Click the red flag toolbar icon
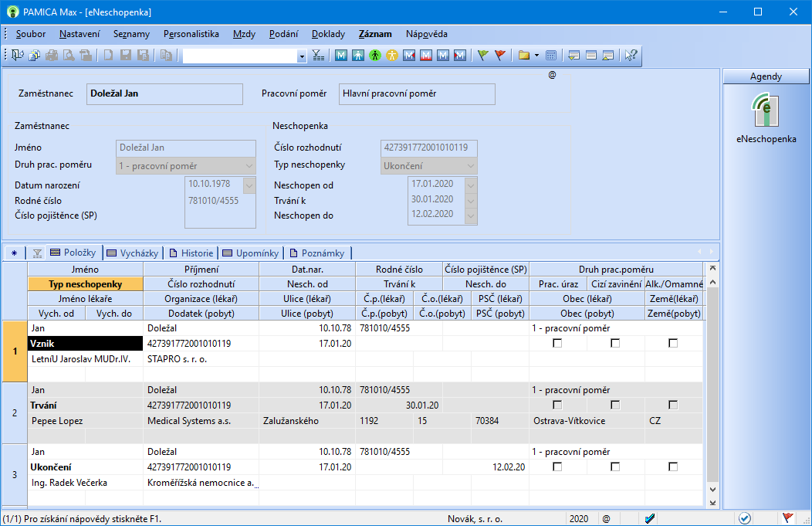 [499, 55]
